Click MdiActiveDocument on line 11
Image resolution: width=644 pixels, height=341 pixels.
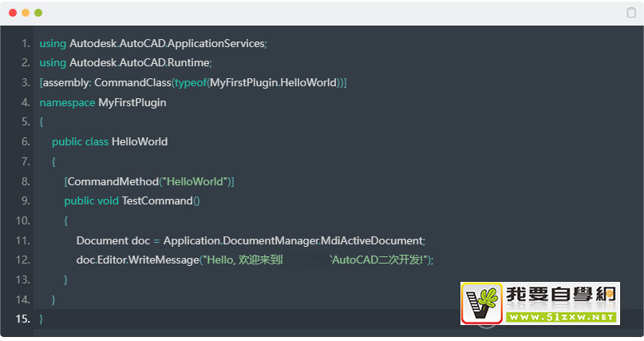pyautogui.click(x=373, y=240)
